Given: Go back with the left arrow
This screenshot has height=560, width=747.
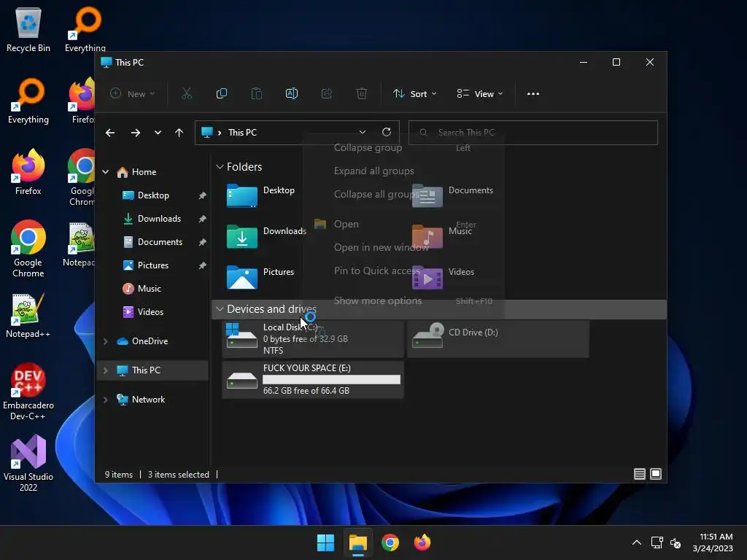Looking at the screenshot, I should coord(110,133).
